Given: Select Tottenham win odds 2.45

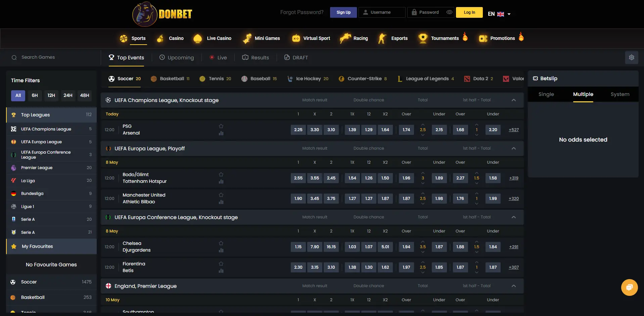Looking at the screenshot, I should (x=331, y=178).
